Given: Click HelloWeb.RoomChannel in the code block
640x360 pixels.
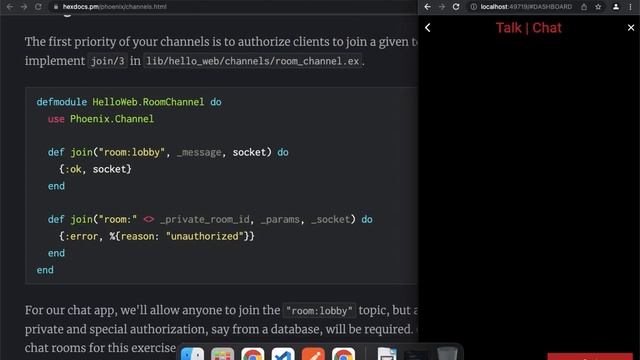Looking at the screenshot, I should [x=148, y=102].
